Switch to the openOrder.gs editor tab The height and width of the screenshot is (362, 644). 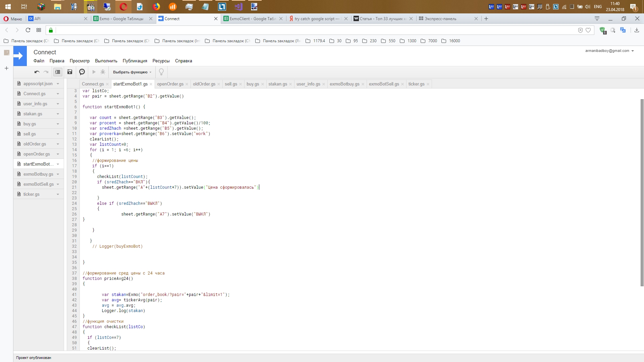tap(170, 84)
